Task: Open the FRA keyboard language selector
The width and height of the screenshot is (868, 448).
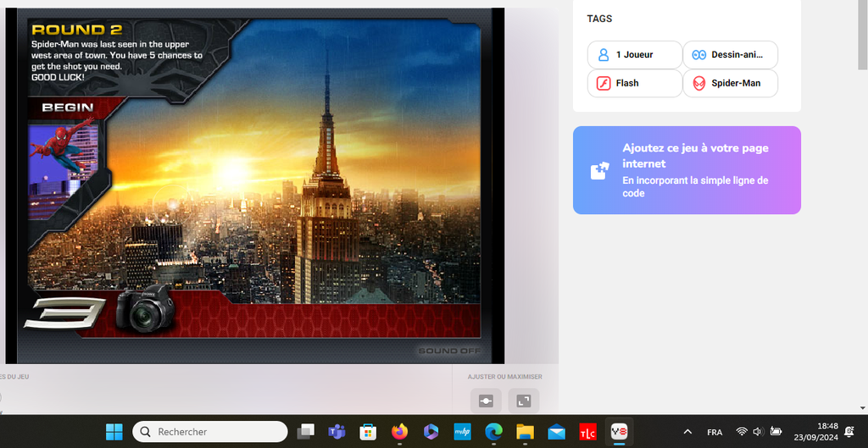Action: (715, 432)
